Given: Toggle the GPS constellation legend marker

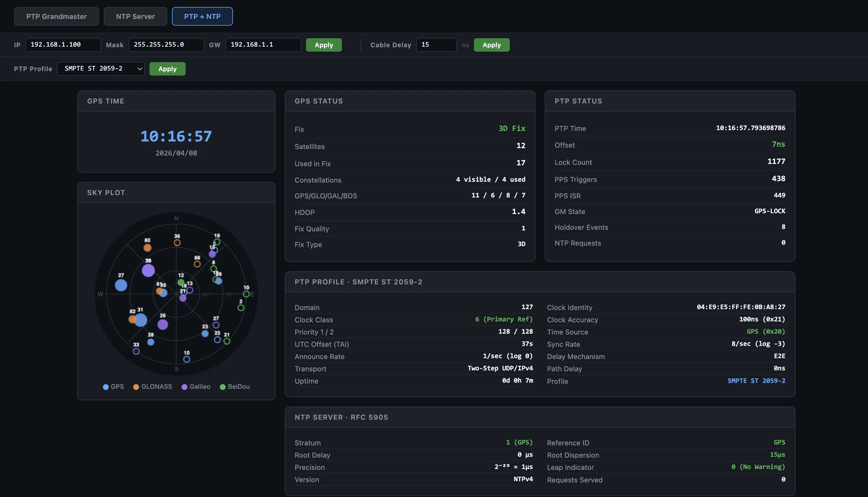Looking at the screenshot, I should click(106, 387).
